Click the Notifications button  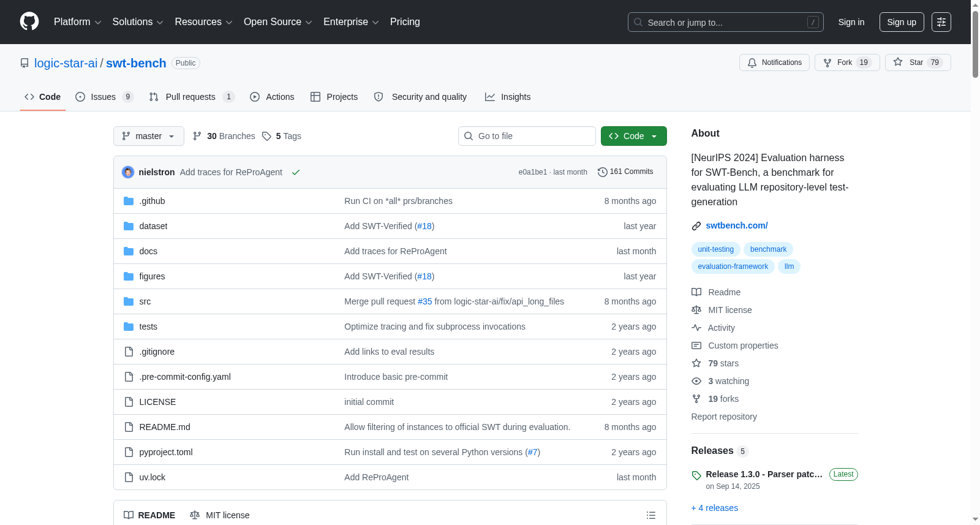(x=775, y=62)
